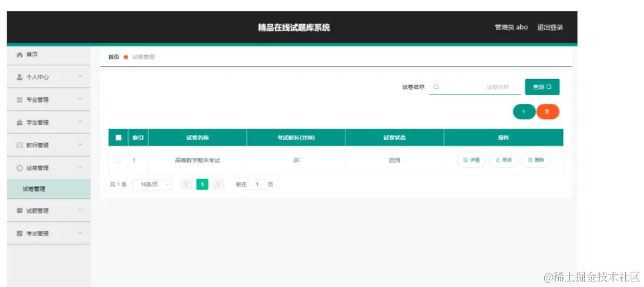Open the 试题管理 menu item
This screenshot has width=644, height=287.
(48, 211)
